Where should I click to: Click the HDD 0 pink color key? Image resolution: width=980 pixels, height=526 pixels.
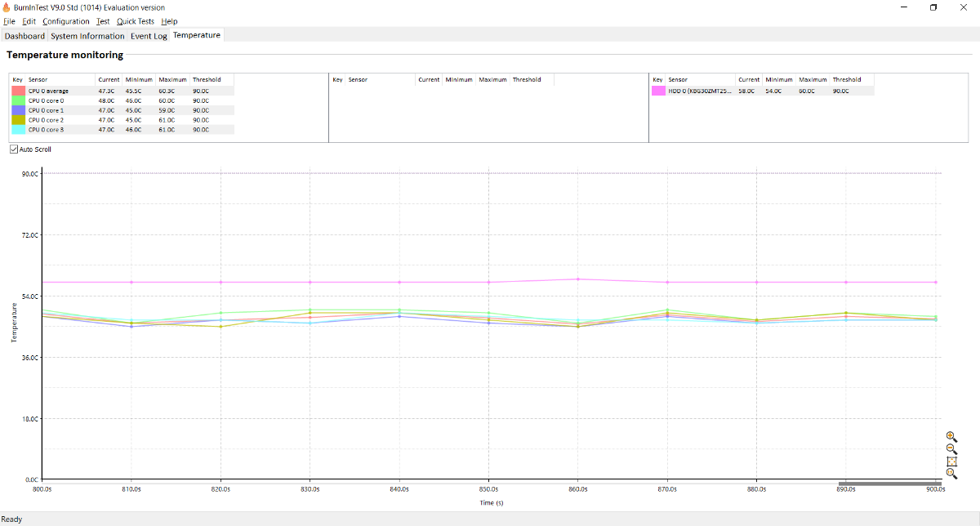pos(658,91)
